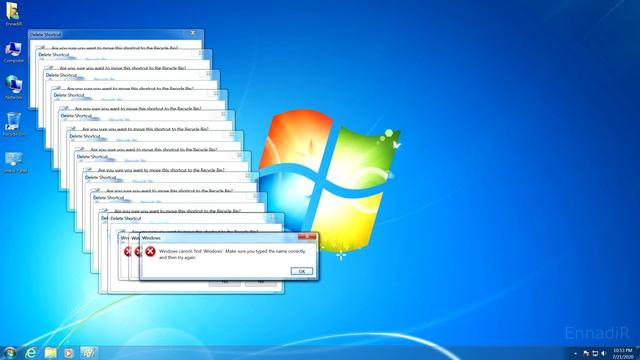Select the Recycle Bin desktop icon
Screen dimensions: 640x360
pyautogui.click(x=13, y=124)
